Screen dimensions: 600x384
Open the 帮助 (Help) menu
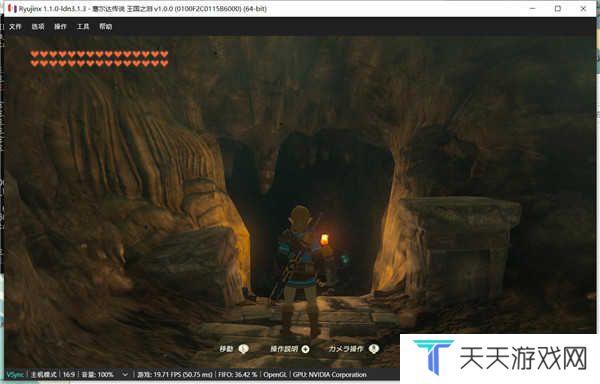(106, 26)
